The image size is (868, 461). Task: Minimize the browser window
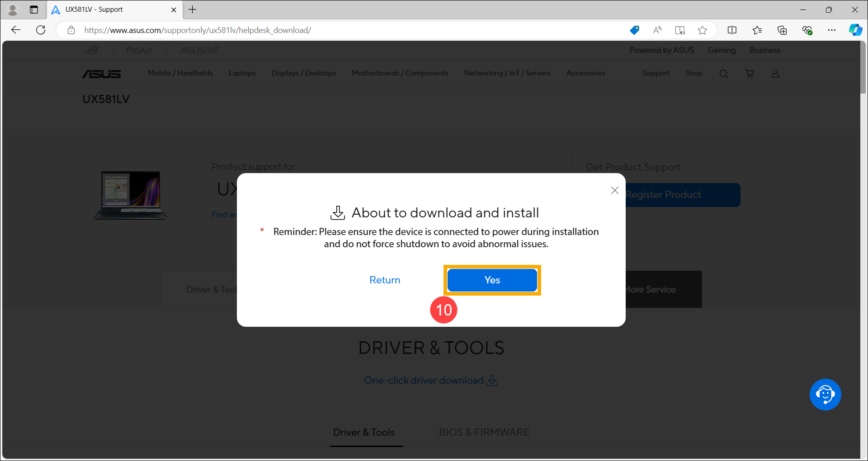[803, 9]
